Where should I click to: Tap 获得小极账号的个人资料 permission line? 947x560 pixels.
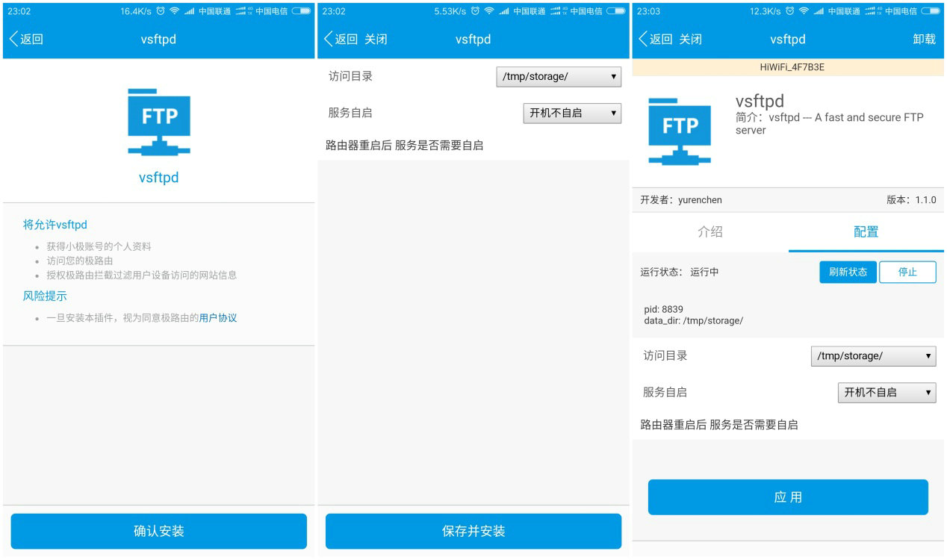(x=99, y=246)
